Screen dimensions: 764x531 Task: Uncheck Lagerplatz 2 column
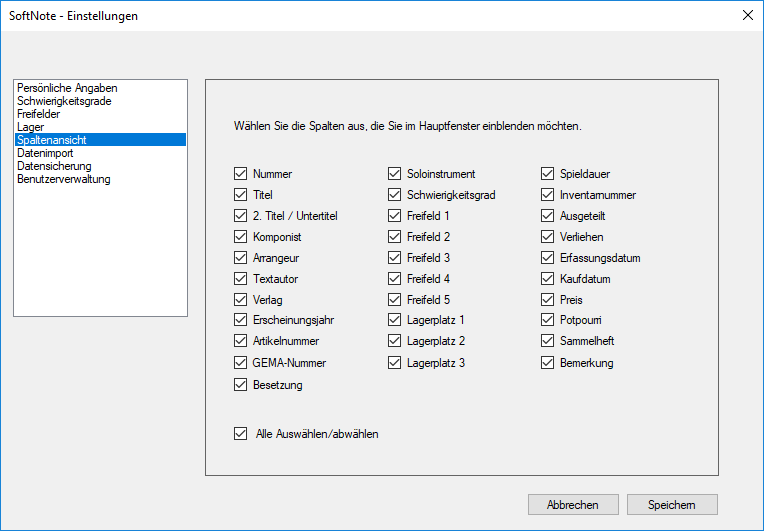click(394, 342)
